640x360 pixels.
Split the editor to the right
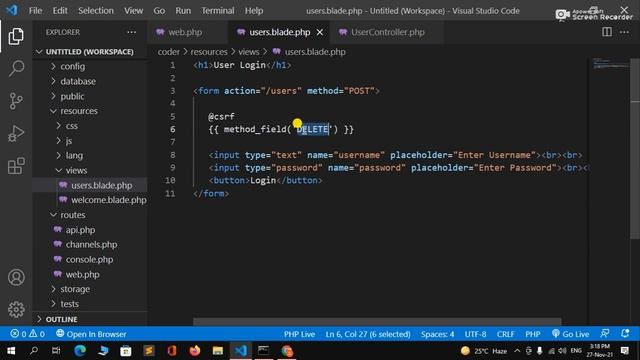click(x=607, y=32)
